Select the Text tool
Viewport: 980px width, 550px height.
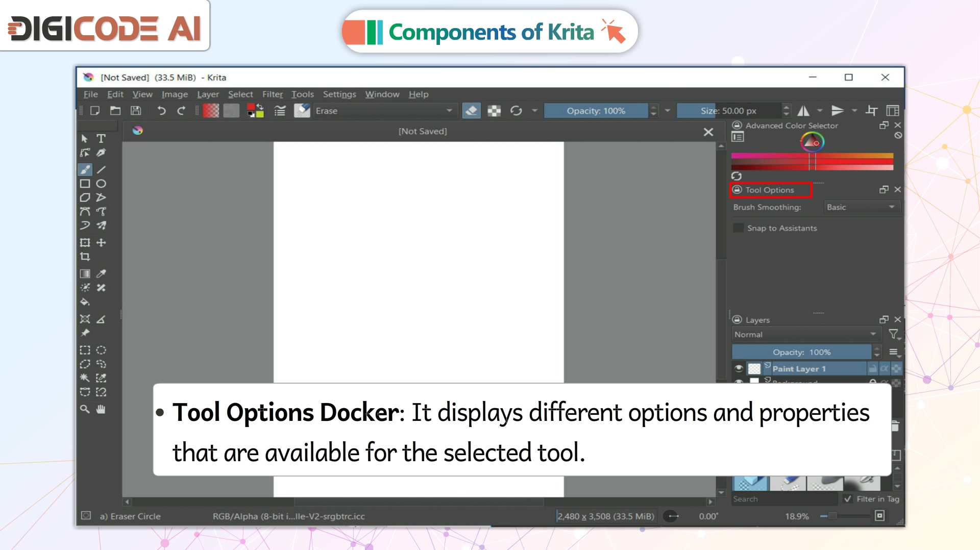101,139
